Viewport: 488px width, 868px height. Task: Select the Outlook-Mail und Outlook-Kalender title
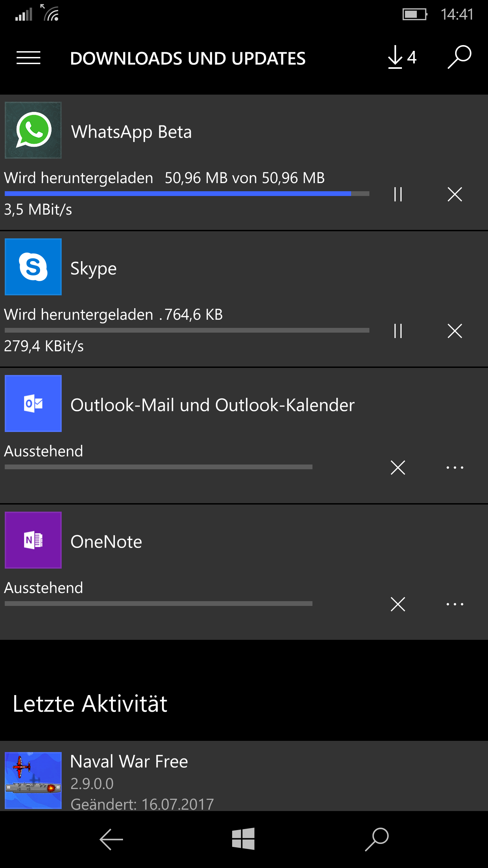(x=212, y=405)
